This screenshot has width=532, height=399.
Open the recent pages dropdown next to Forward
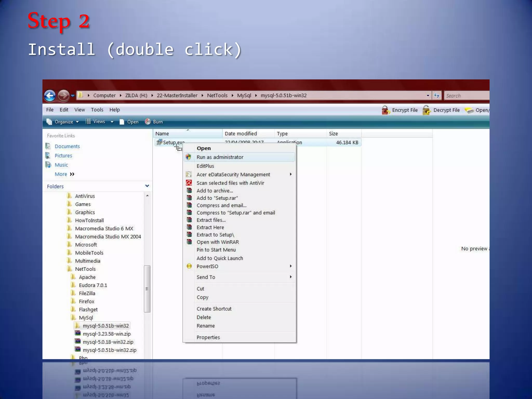[x=73, y=96]
